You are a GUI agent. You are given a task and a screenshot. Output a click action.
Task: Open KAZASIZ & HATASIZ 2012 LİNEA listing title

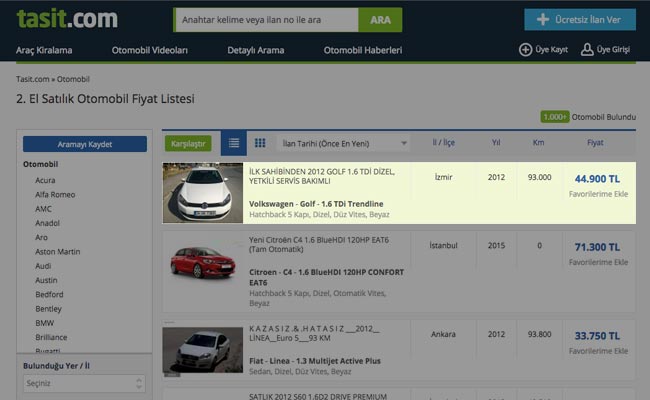(314, 333)
